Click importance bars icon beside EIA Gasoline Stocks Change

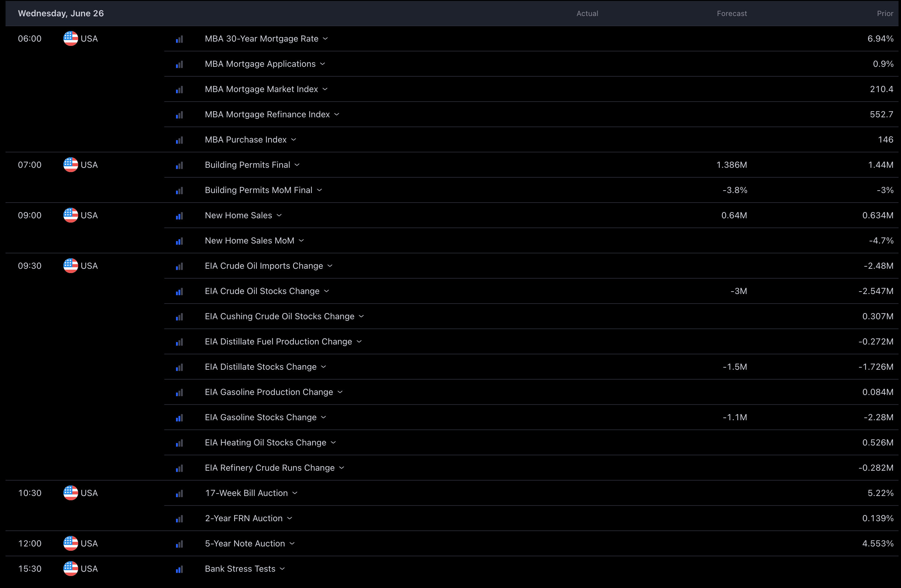coord(179,418)
